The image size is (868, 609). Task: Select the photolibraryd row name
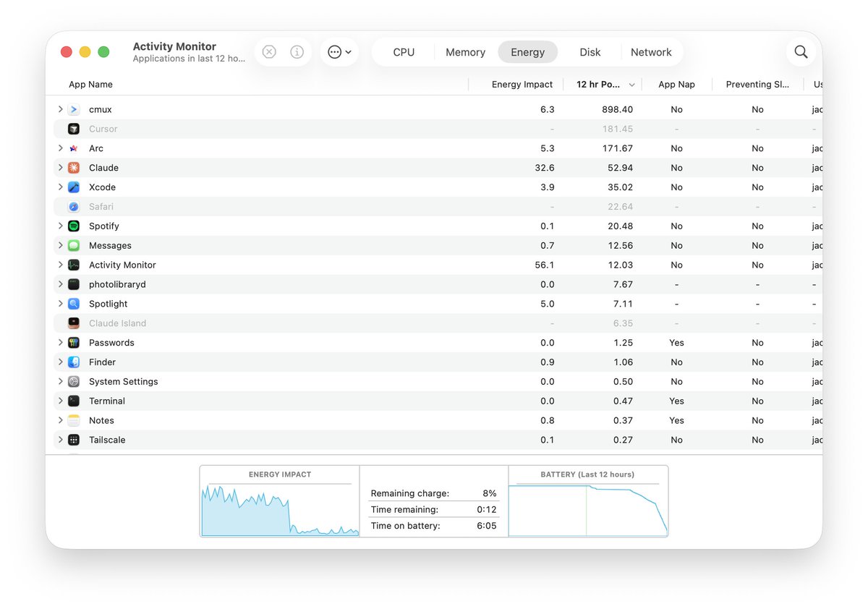point(117,285)
